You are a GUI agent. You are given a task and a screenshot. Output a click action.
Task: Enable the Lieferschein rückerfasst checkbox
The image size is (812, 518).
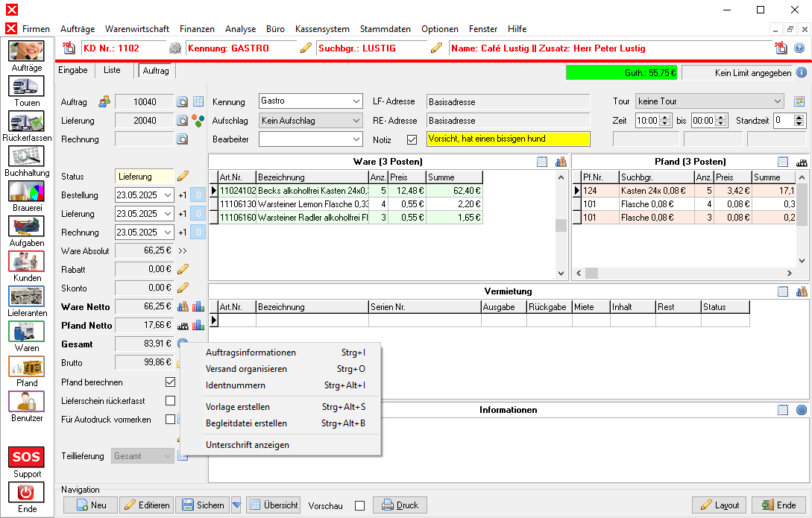(x=171, y=401)
